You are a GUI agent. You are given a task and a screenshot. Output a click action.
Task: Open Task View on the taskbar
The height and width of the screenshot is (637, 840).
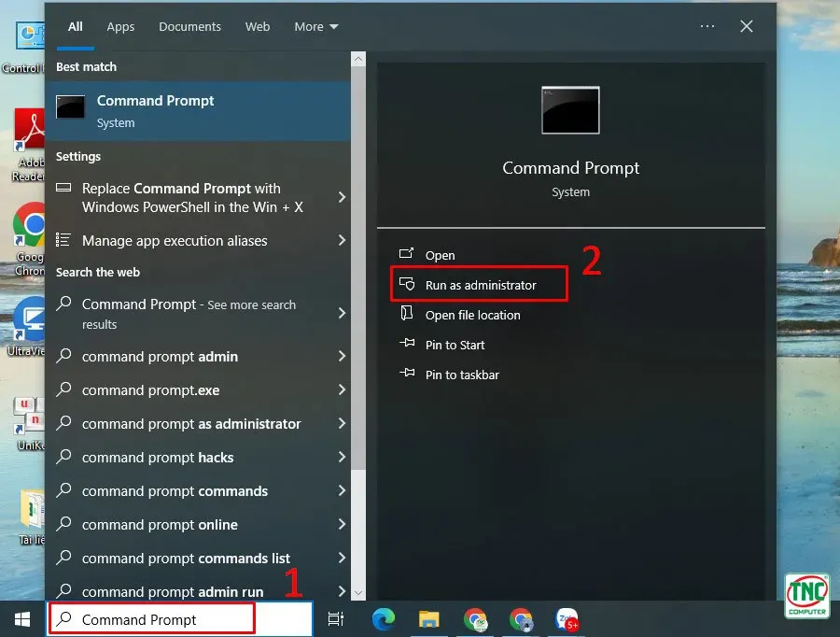pyautogui.click(x=336, y=619)
